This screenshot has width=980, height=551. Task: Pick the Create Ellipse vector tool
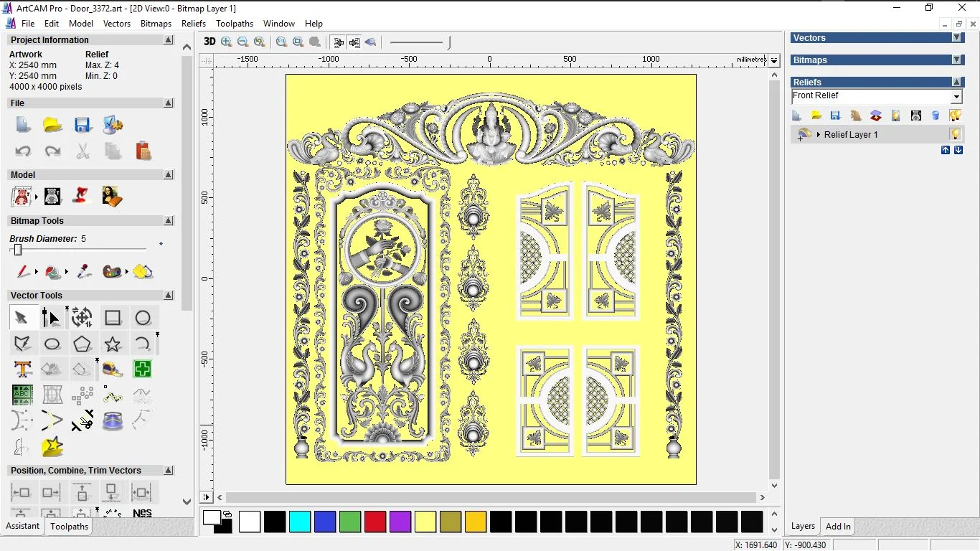point(52,344)
